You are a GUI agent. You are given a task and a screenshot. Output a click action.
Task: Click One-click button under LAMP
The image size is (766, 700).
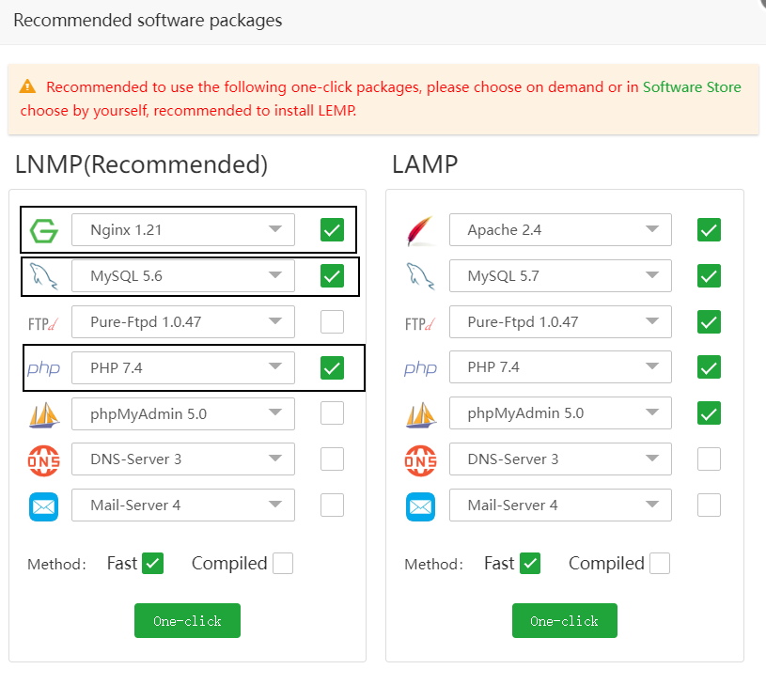point(564,621)
